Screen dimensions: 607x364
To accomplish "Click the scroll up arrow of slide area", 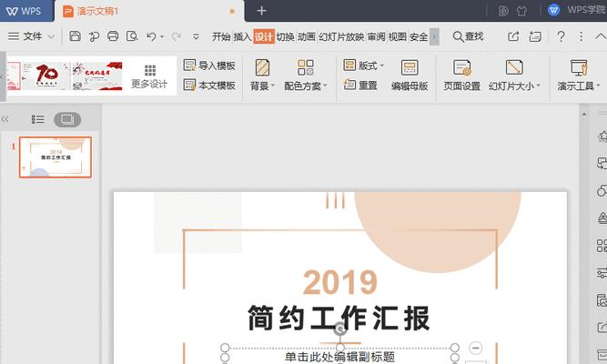I will pyautogui.click(x=584, y=115).
